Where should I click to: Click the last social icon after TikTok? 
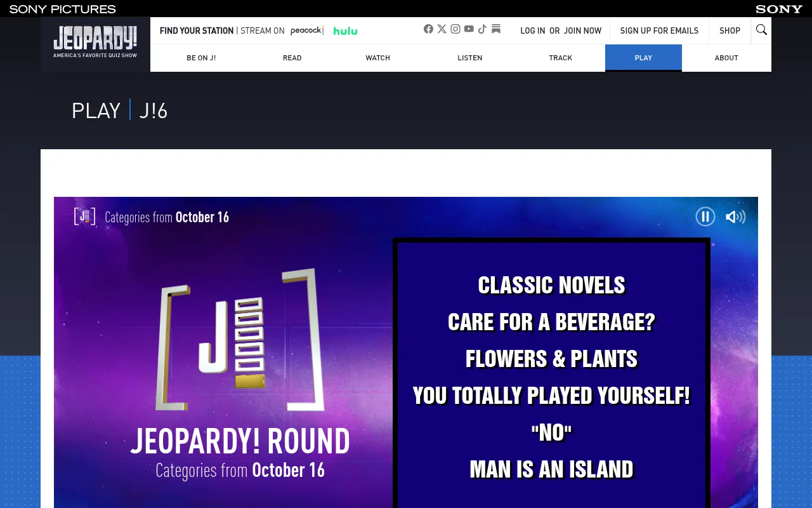[x=496, y=29]
